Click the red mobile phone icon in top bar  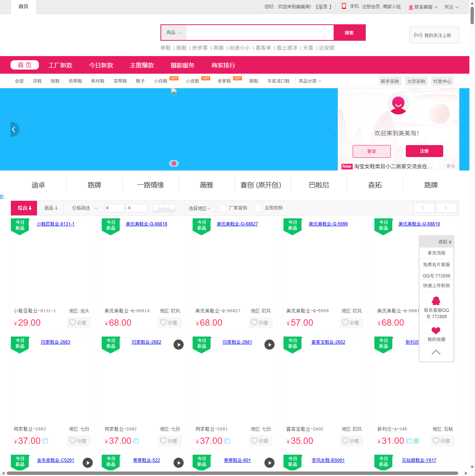click(344, 6)
